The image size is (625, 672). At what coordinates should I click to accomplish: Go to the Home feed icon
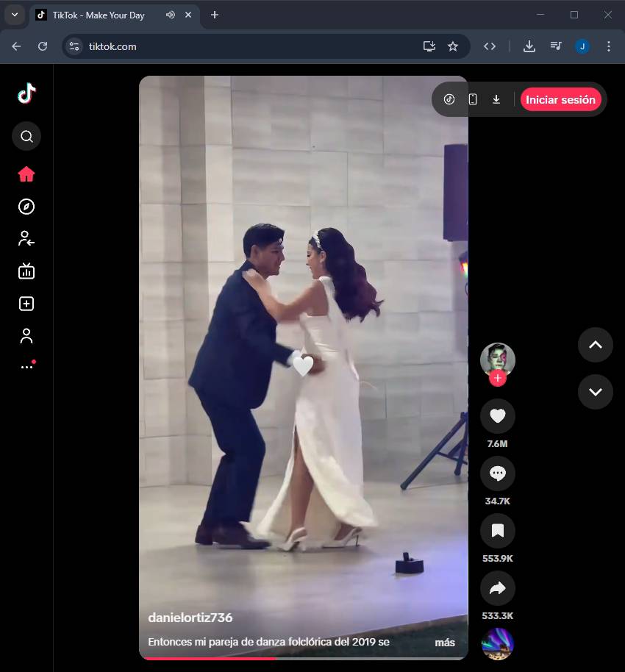(26, 174)
